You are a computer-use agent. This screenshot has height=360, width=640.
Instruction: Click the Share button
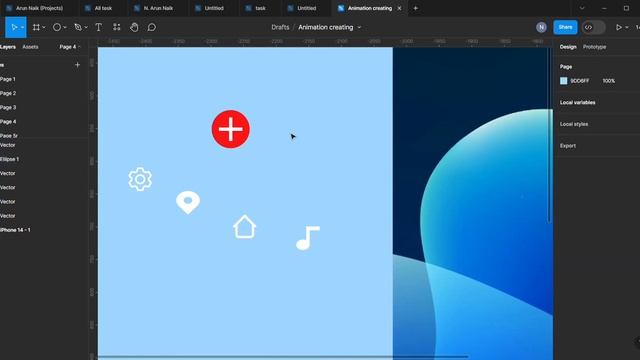(565, 27)
